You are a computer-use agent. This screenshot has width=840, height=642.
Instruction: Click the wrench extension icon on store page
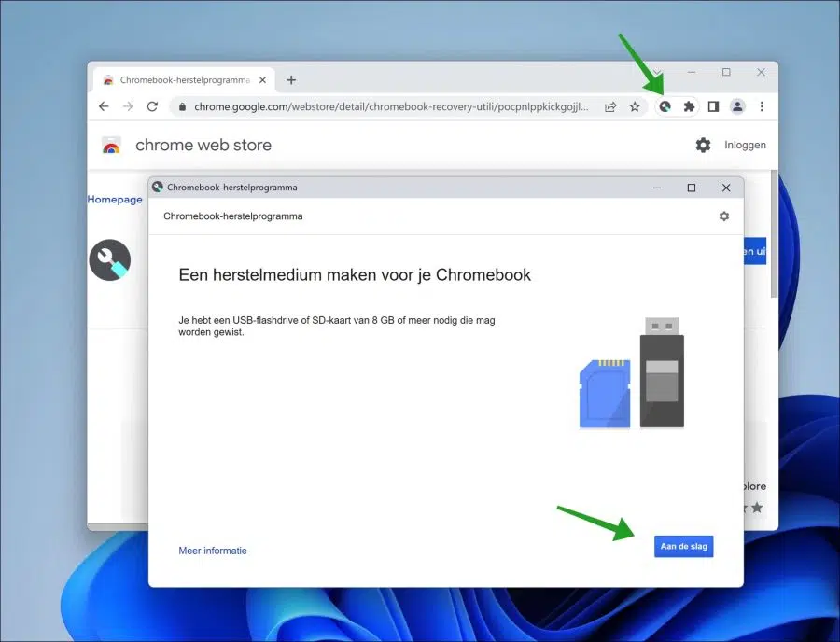[x=110, y=259]
